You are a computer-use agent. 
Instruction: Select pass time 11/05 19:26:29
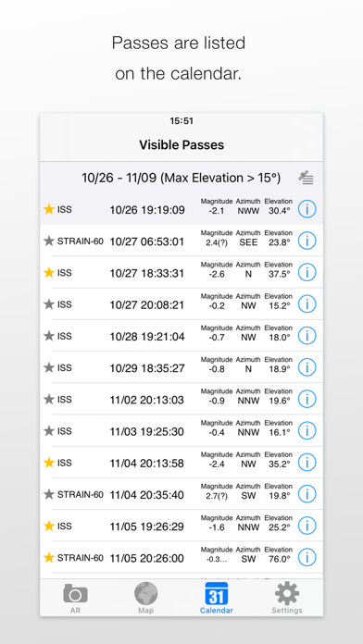(146, 526)
